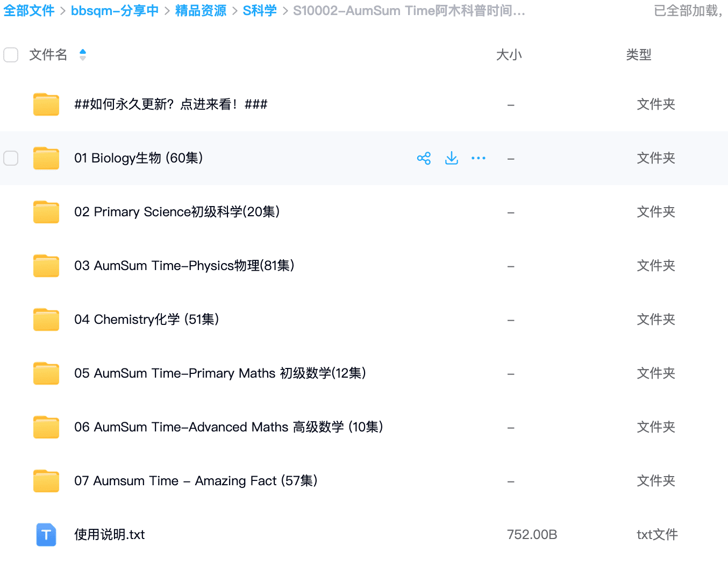Click the share icon on Biology folder row
The image size is (728, 567).
coord(424,158)
